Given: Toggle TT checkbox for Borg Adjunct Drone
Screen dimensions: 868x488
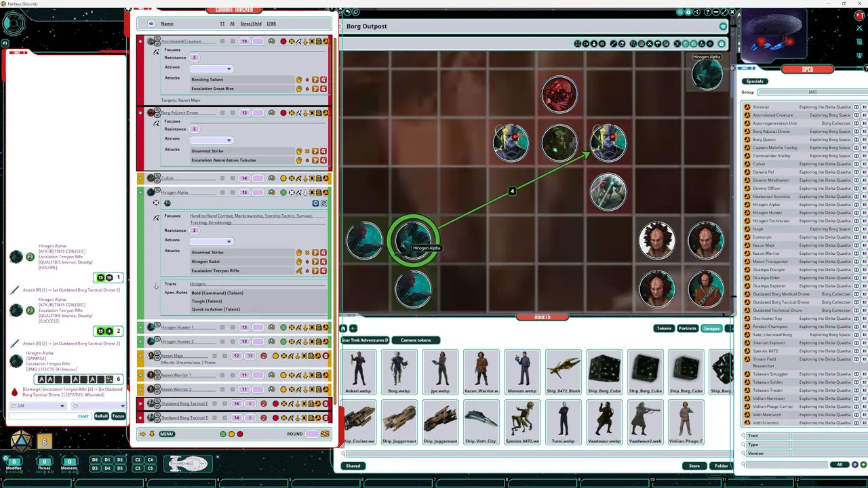Looking at the screenshot, I should coord(222,113).
